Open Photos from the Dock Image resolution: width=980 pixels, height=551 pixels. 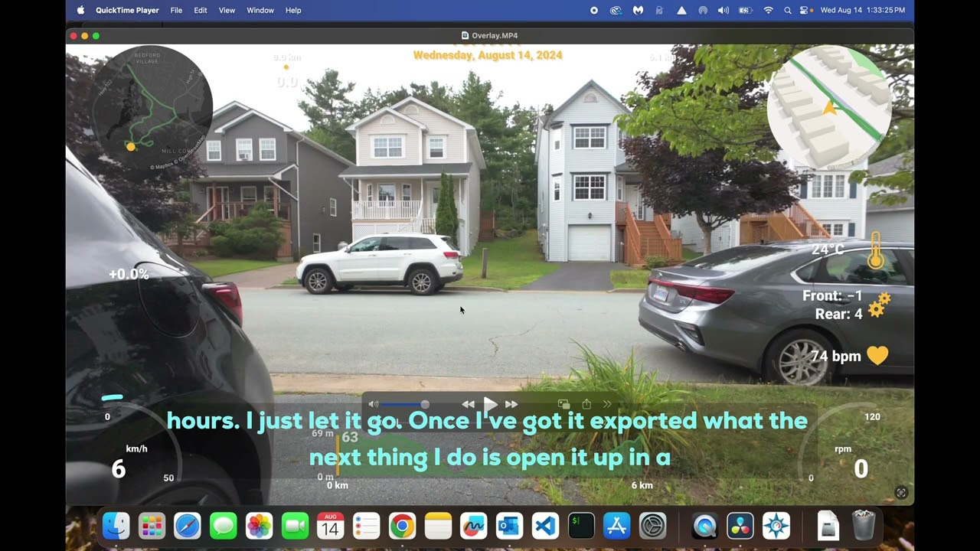click(259, 526)
